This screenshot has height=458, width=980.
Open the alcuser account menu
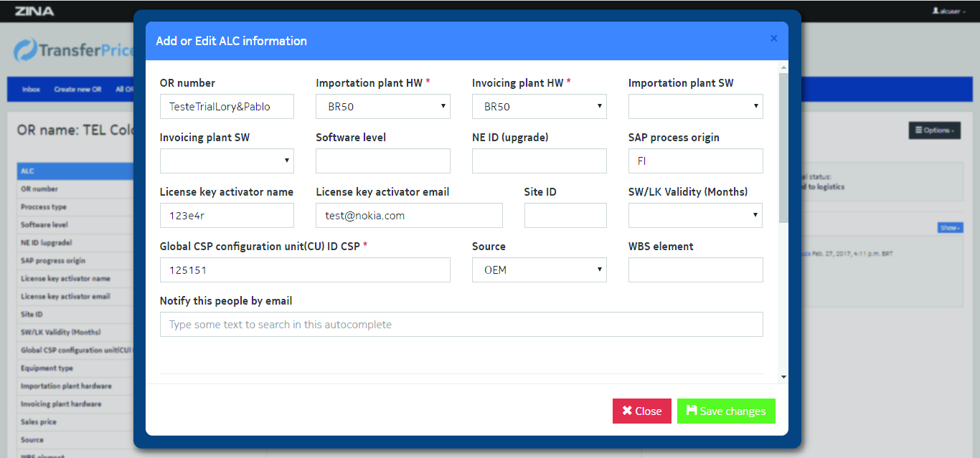pos(946,11)
